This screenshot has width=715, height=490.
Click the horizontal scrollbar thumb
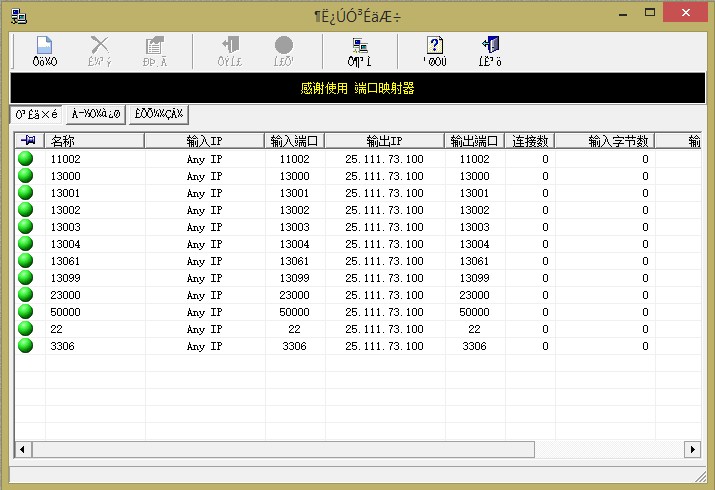pyautogui.click(x=283, y=449)
